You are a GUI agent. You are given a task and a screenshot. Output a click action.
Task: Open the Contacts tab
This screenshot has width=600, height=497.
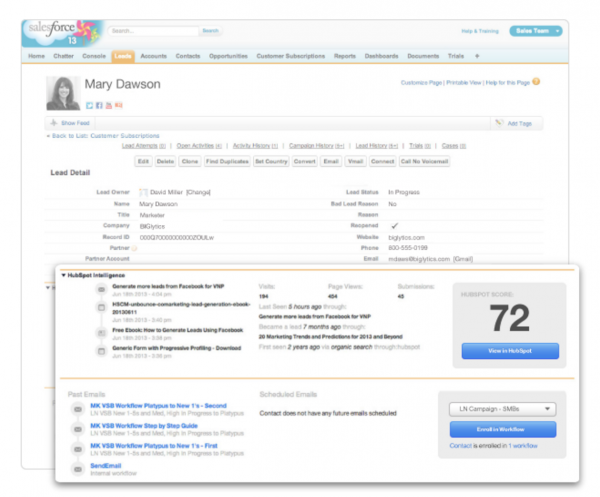tap(188, 56)
